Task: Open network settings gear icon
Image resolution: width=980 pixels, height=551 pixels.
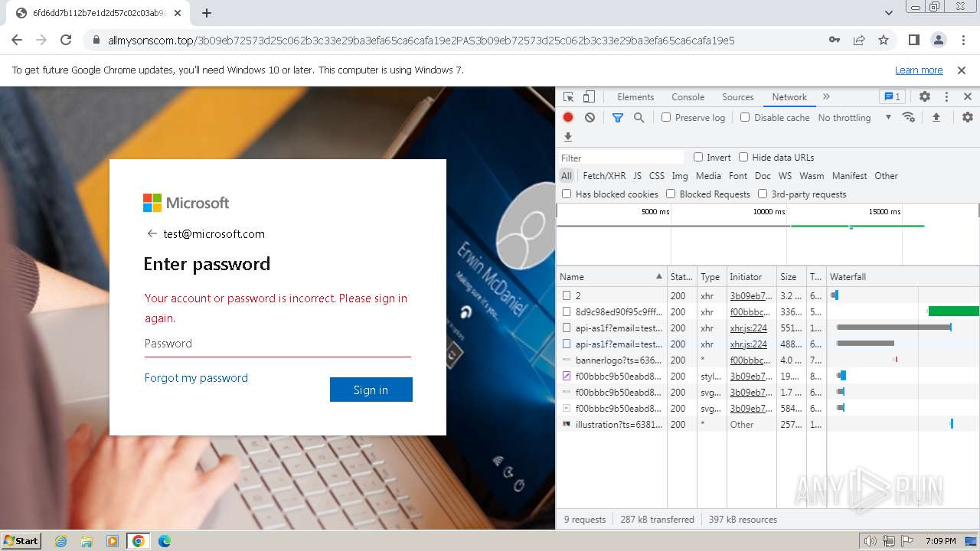Action: 968,117
